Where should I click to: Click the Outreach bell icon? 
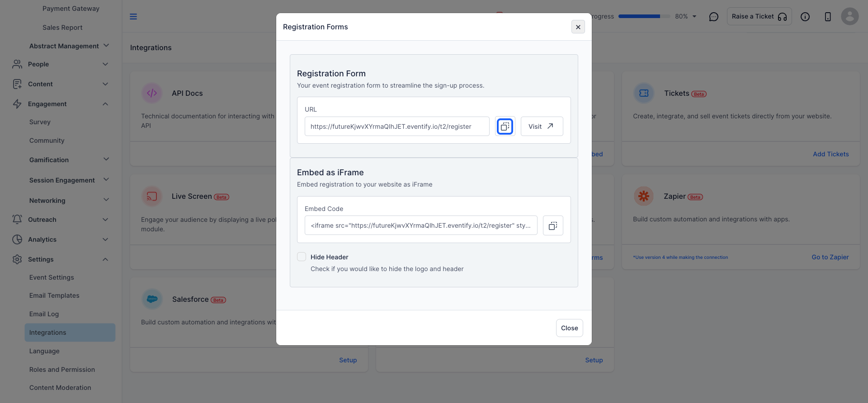(17, 220)
